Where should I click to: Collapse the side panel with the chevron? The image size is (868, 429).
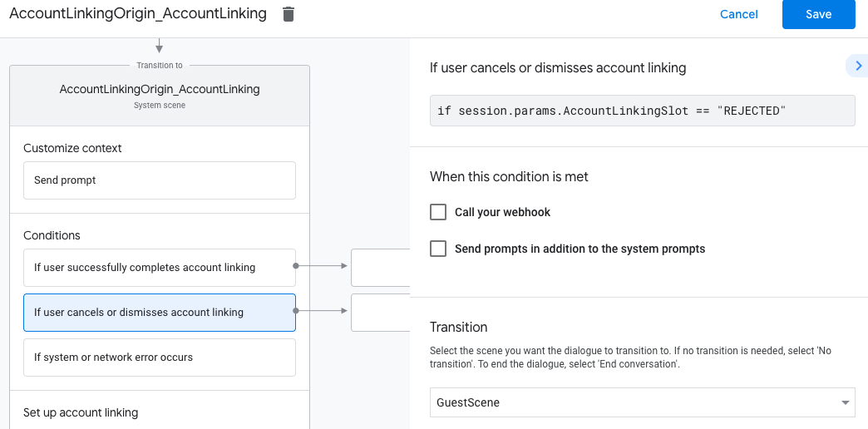[857, 66]
